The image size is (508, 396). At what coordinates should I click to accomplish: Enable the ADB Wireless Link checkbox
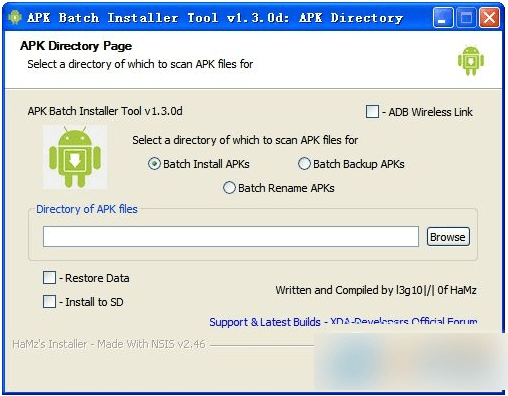(x=372, y=112)
